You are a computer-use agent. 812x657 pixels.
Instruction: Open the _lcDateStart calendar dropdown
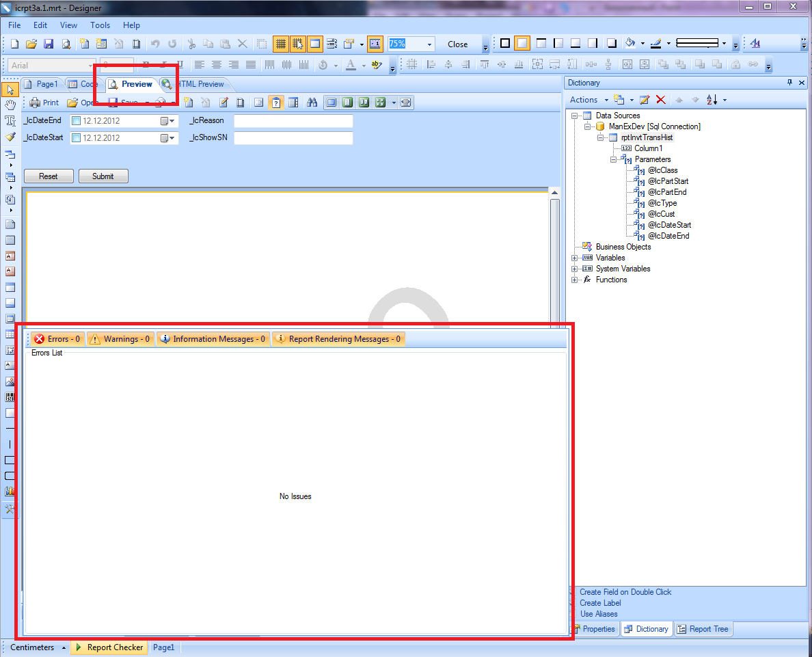coord(167,138)
